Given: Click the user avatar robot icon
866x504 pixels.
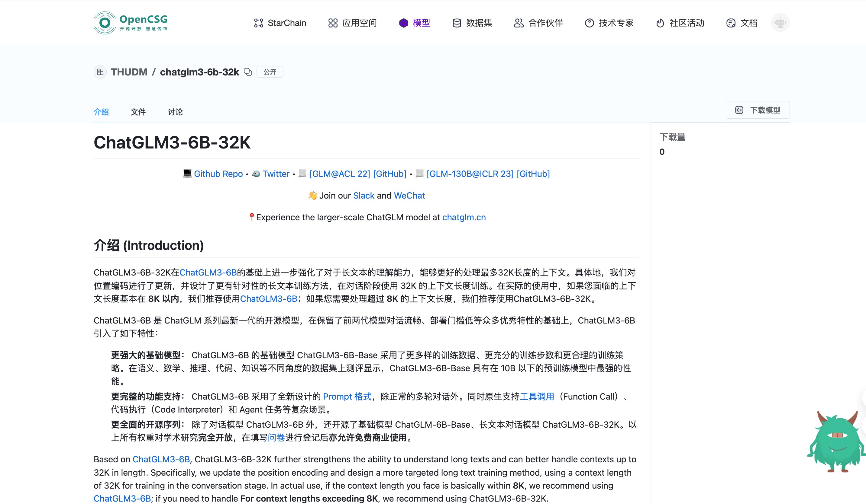Looking at the screenshot, I should pyautogui.click(x=780, y=23).
